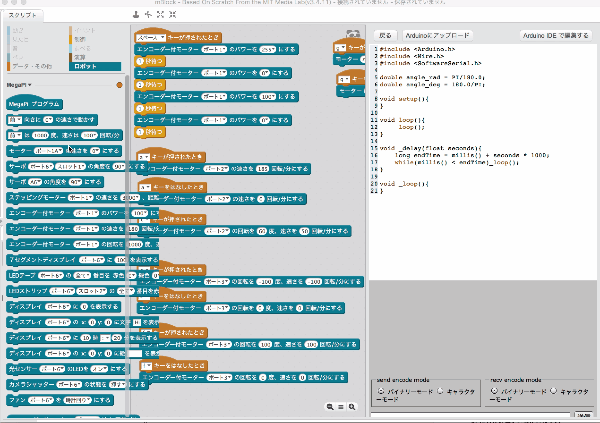The image size is (600, 423).
Task: Select recv encode キャラクターモード radio
Action: point(553,391)
